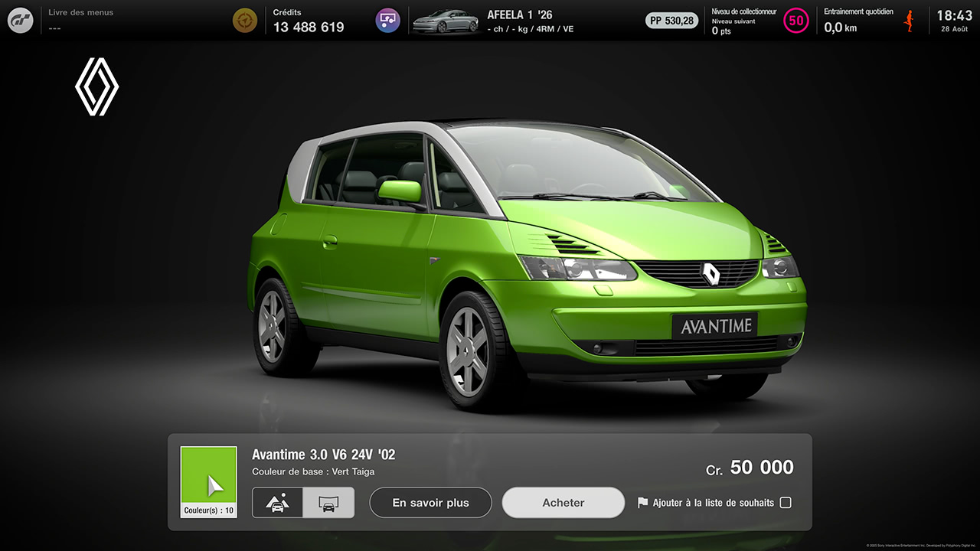Open the Vert Taiga color swatch
Viewport: 980px width, 551px height.
pos(208,482)
